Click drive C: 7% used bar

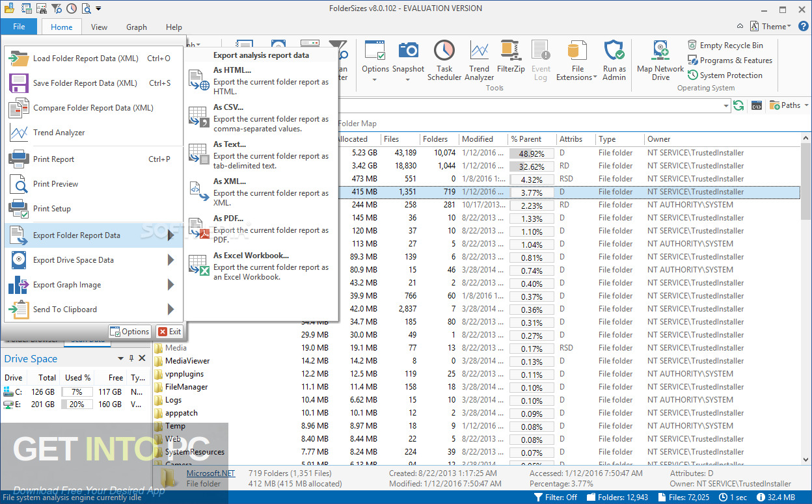click(x=77, y=392)
